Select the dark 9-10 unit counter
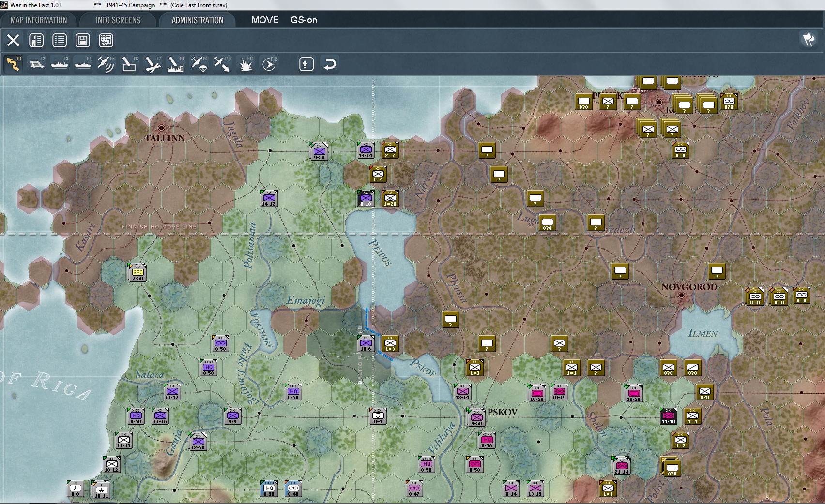825x504 pixels. click(x=366, y=198)
